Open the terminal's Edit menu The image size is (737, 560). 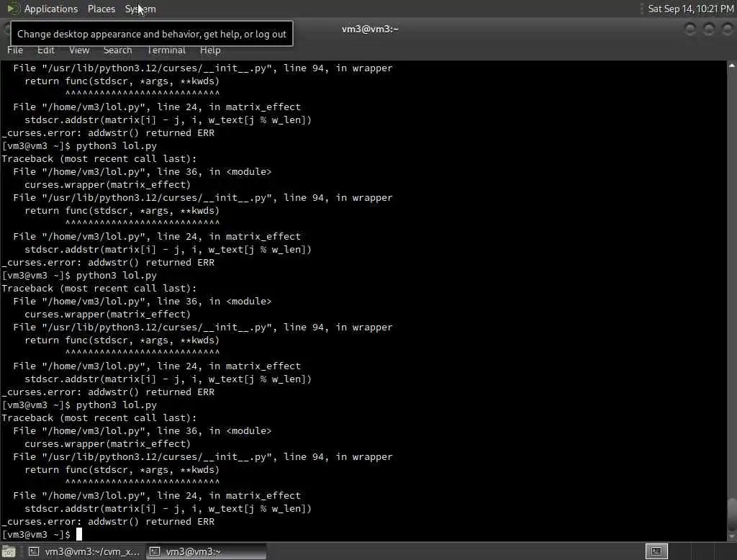coord(45,50)
